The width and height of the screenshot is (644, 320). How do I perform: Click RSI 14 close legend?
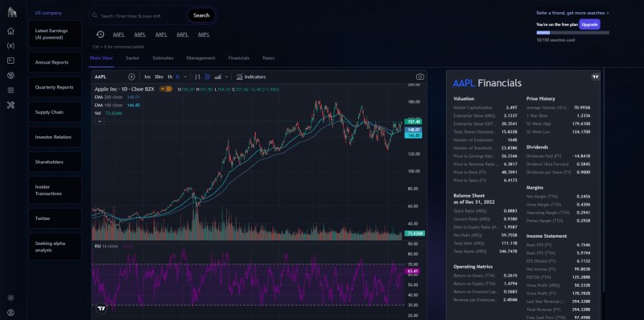[x=106, y=246]
